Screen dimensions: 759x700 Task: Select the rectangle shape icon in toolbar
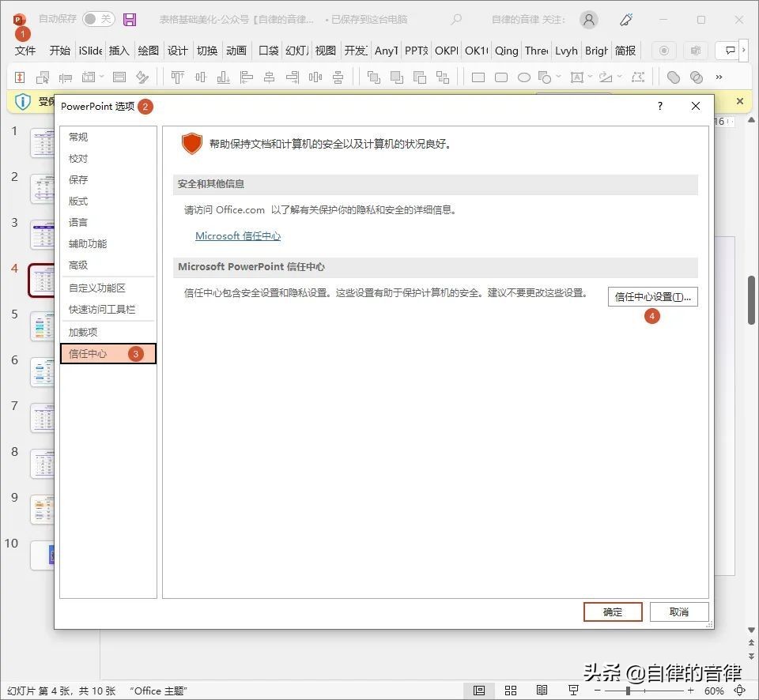pos(478,77)
